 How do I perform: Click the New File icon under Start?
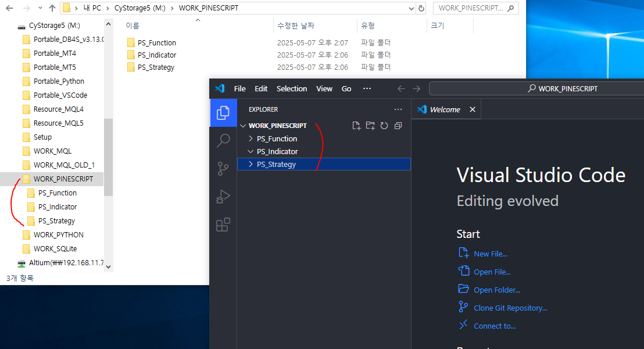pyautogui.click(x=463, y=253)
